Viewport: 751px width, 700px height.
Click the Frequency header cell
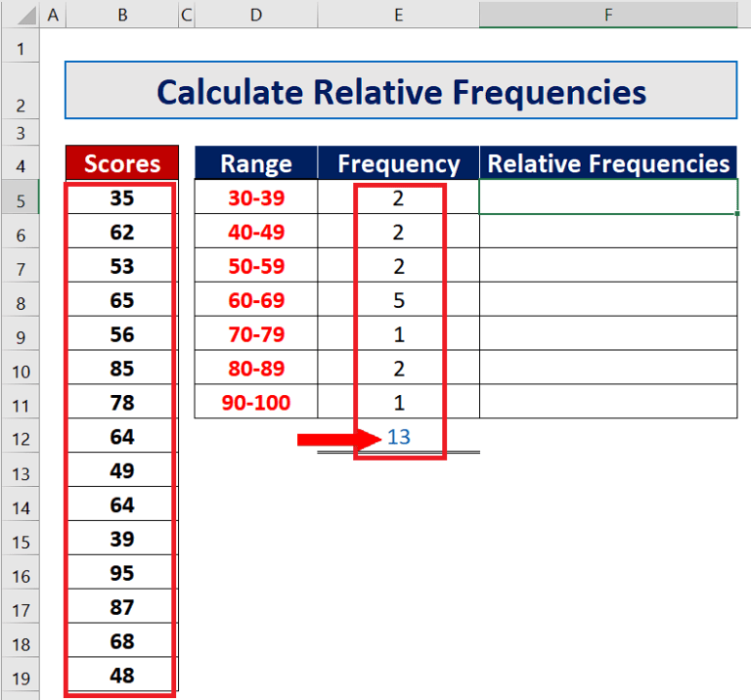pos(399,163)
